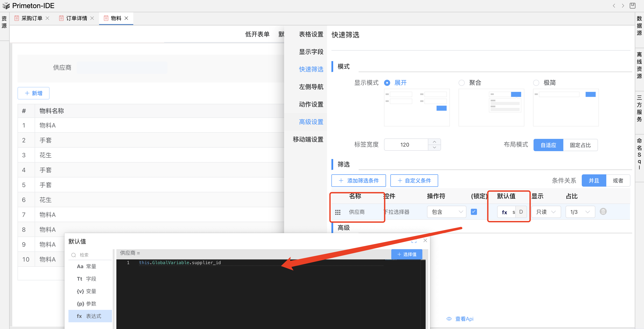644x329 pixels.
Task: Close the 默认值 dialog with X
Action: tap(425, 240)
